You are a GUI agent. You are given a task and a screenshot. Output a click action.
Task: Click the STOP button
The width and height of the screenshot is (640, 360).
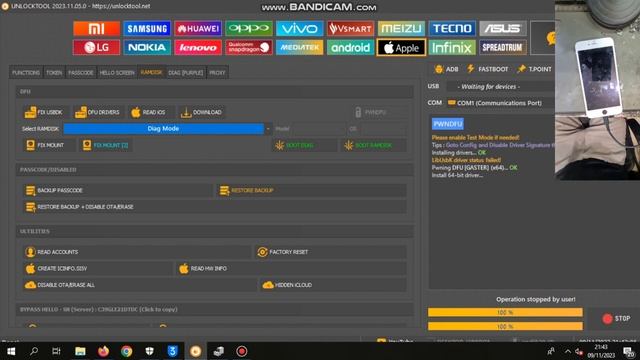pos(616,319)
